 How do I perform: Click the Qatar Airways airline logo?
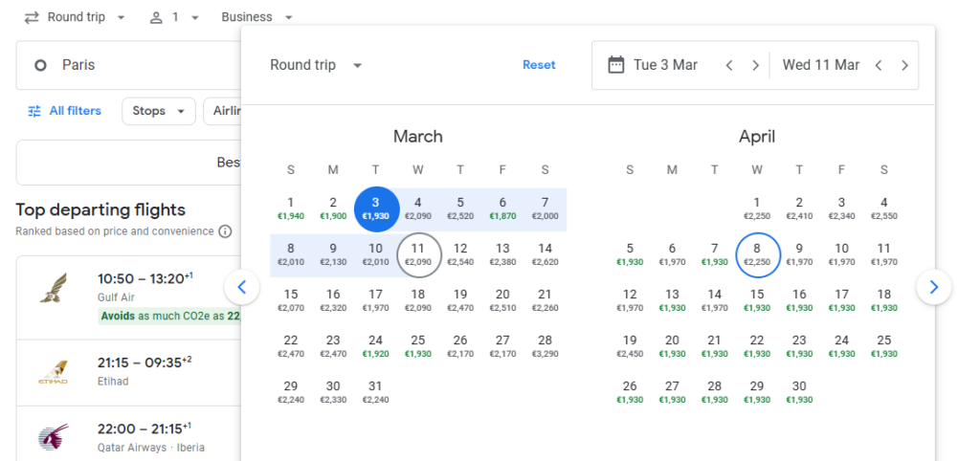tap(54, 437)
